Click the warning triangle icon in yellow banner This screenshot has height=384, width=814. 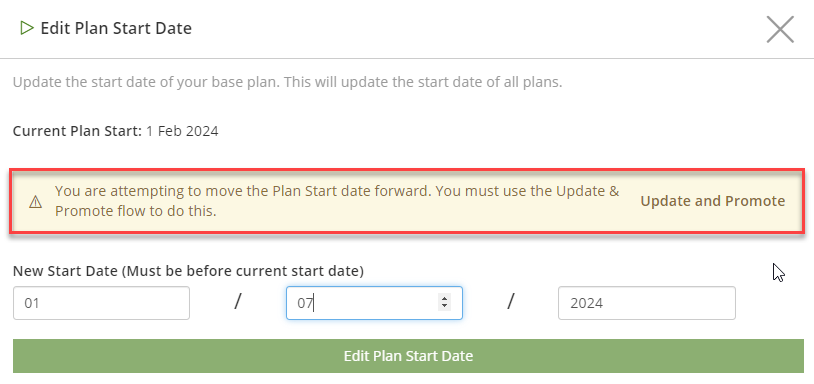tap(35, 202)
